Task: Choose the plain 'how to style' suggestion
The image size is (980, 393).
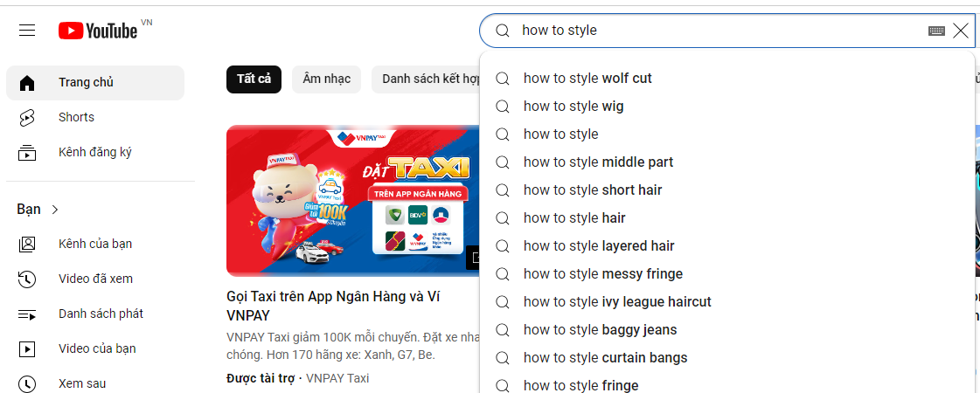Action: coord(726,134)
